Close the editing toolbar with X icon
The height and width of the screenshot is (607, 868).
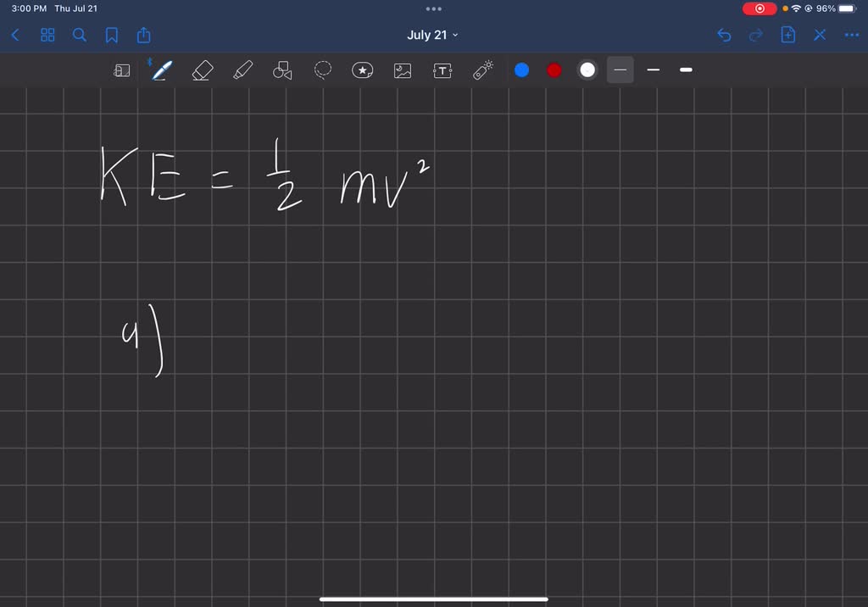coord(820,36)
